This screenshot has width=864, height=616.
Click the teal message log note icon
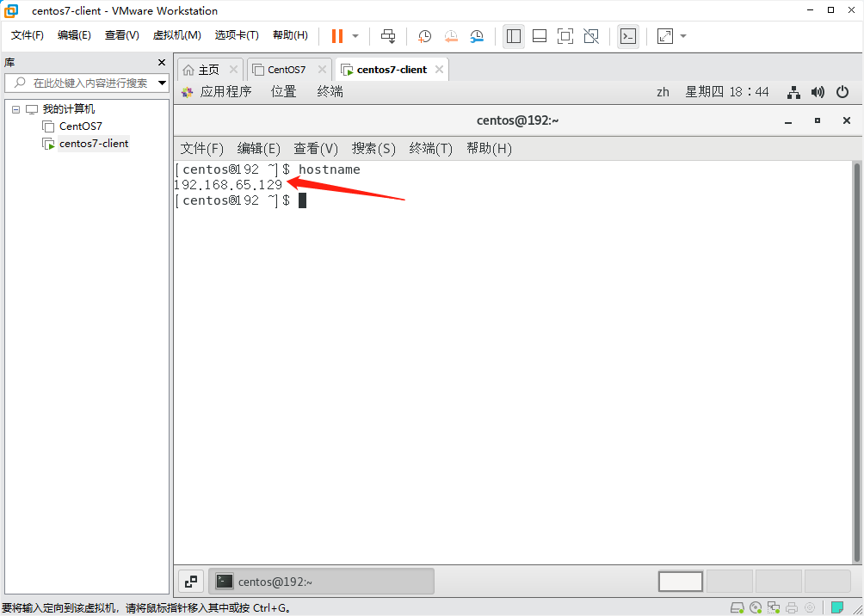pos(838,608)
